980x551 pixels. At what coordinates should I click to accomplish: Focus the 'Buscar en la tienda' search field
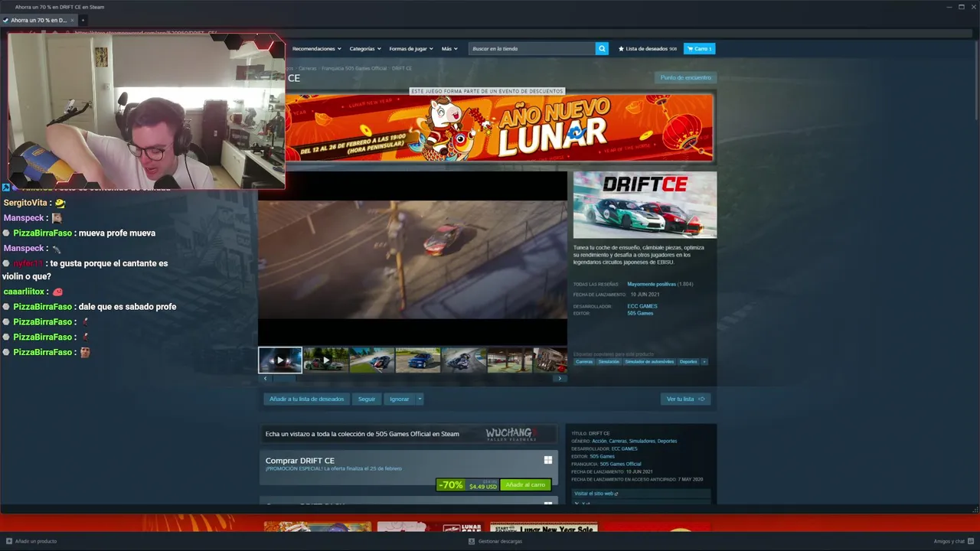[532, 48]
